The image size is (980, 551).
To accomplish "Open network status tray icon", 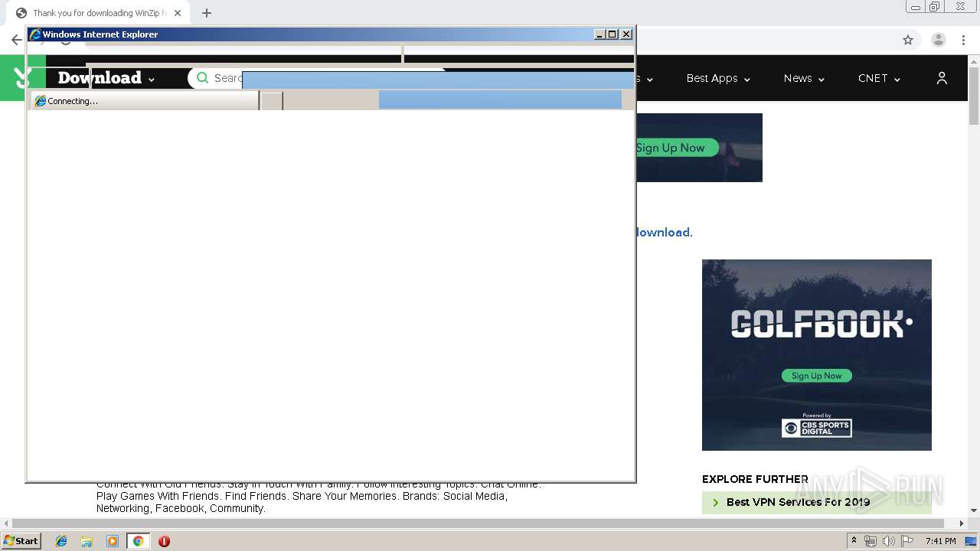I will tap(871, 541).
